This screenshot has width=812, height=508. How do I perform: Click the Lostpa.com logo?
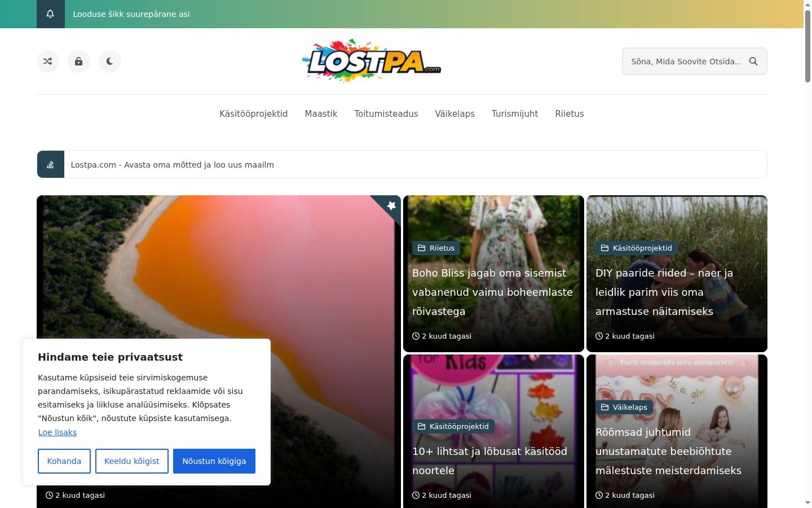click(x=372, y=61)
